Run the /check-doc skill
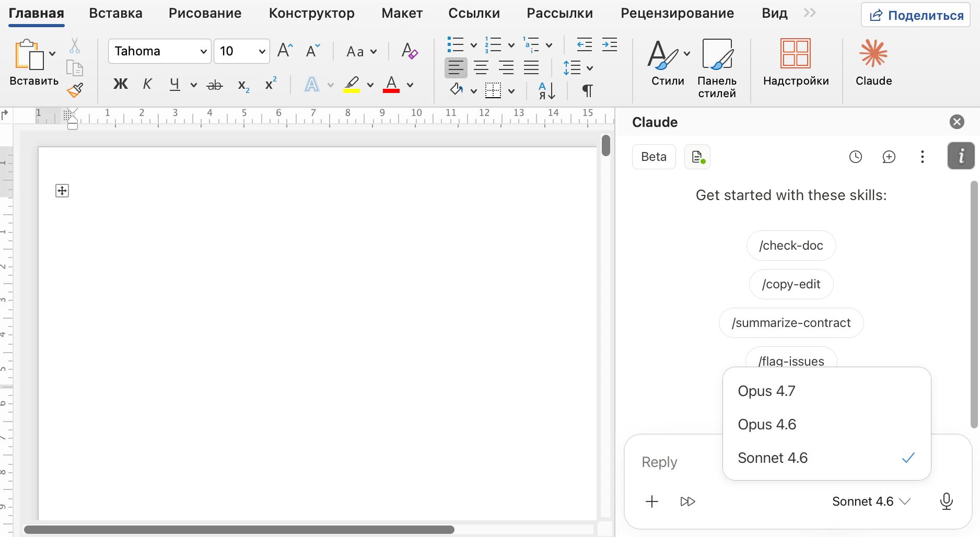The height and width of the screenshot is (537, 980). tap(791, 246)
